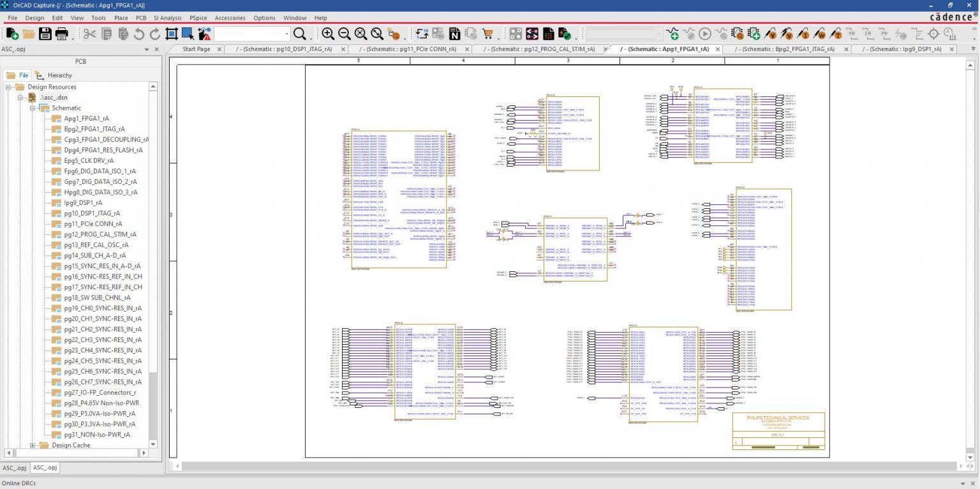The width and height of the screenshot is (980, 489).
Task: Select the Dpg4_FPGA1_RES_FLASH_rA page
Action: [x=103, y=150]
